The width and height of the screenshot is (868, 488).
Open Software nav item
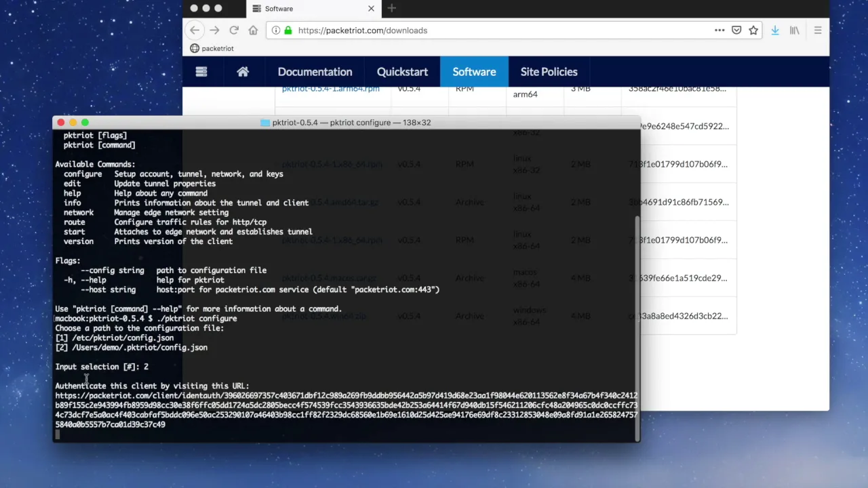(x=474, y=72)
